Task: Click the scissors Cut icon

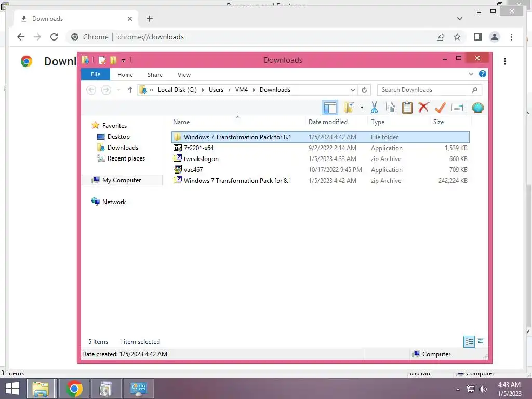Action: coord(374,108)
